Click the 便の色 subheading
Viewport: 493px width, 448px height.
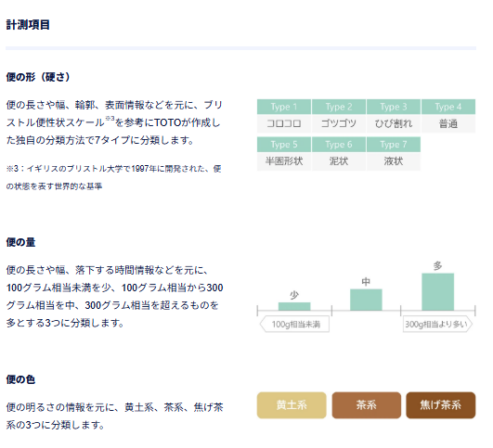tap(20, 379)
